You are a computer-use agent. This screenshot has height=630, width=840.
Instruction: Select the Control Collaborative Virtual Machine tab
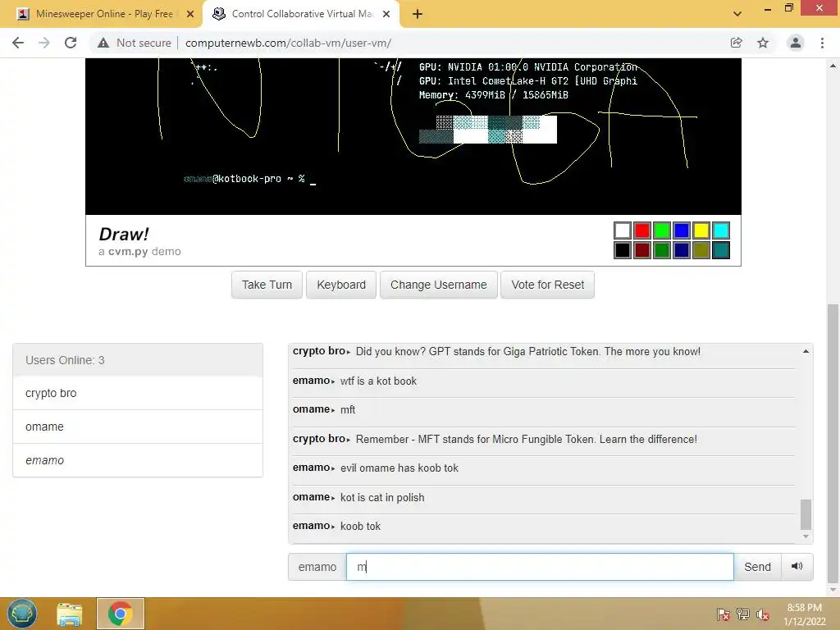(301, 14)
